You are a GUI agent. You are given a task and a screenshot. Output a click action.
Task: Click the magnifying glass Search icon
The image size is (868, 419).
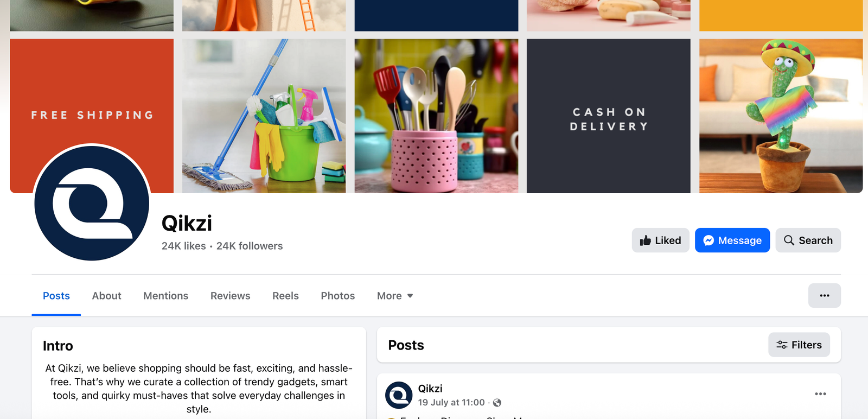click(x=789, y=240)
